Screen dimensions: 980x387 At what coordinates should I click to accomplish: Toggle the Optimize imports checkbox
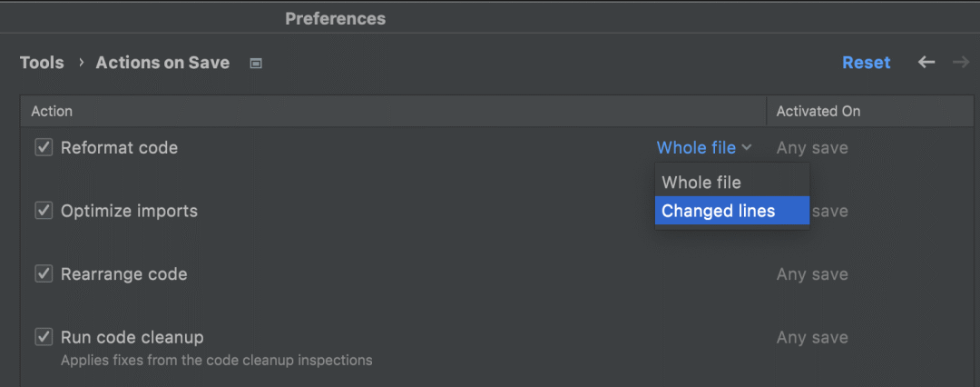click(44, 211)
